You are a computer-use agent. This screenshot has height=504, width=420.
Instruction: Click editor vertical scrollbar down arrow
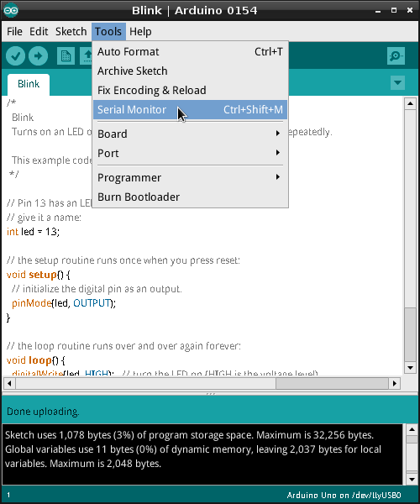point(410,368)
